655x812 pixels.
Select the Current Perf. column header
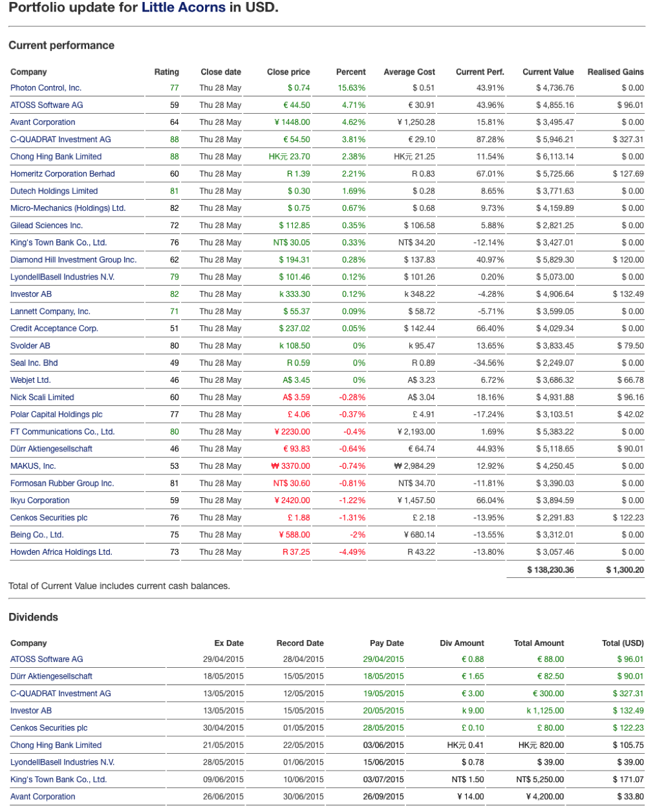point(480,72)
